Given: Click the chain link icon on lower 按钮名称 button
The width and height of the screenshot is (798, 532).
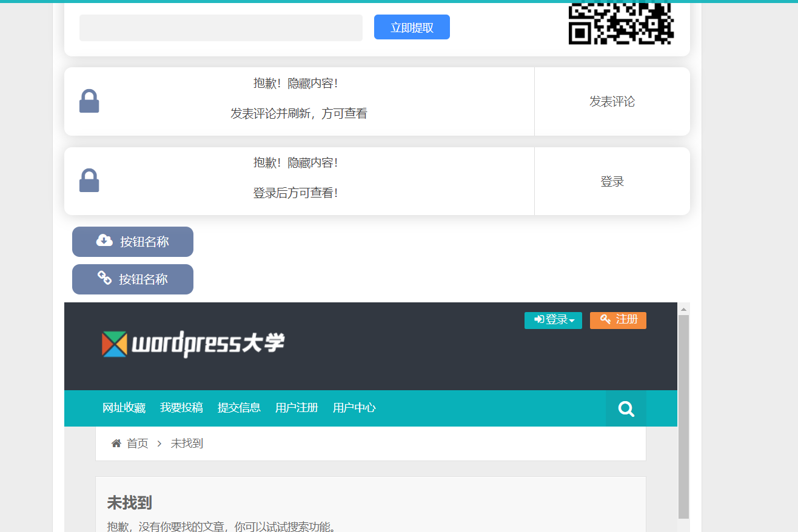Looking at the screenshot, I should pos(104,279).
